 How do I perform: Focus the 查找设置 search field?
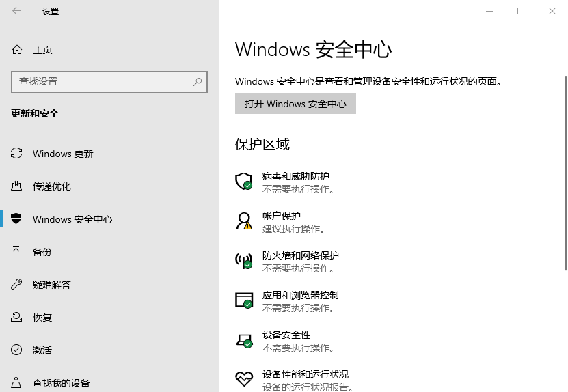[109, 82]
